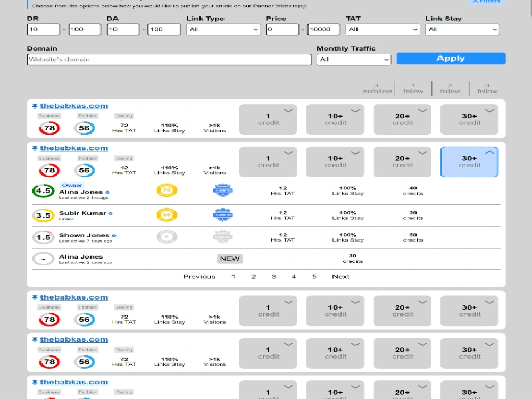
Task: Click the verified badge beside Subir Kumar
Action: coord(111,213)
